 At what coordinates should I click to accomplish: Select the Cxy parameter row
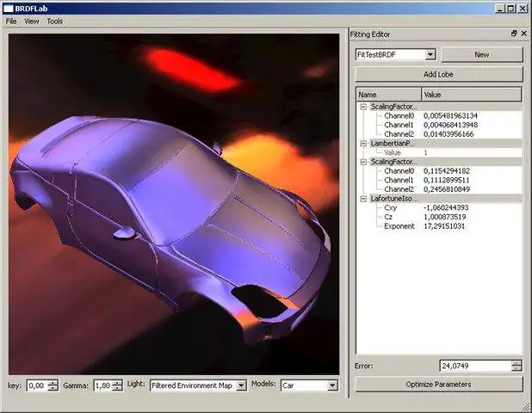tap(441, 207)
